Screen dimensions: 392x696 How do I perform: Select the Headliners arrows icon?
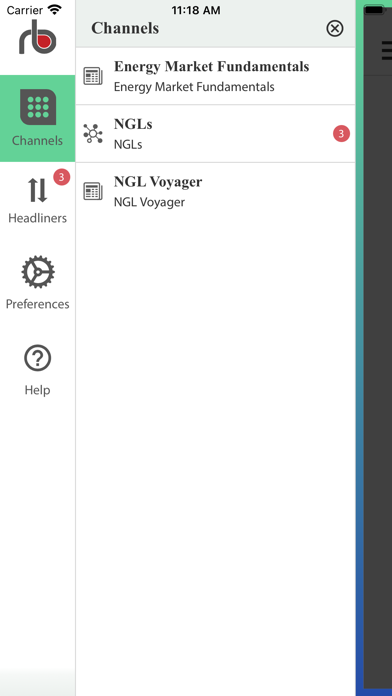point(37,190)
